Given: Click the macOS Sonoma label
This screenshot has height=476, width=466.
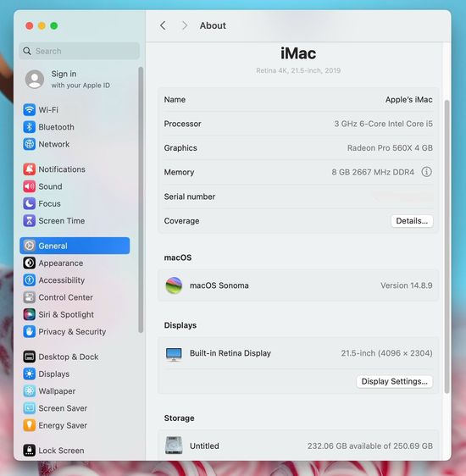Looking at the screenshot, I should coord(219,285).
